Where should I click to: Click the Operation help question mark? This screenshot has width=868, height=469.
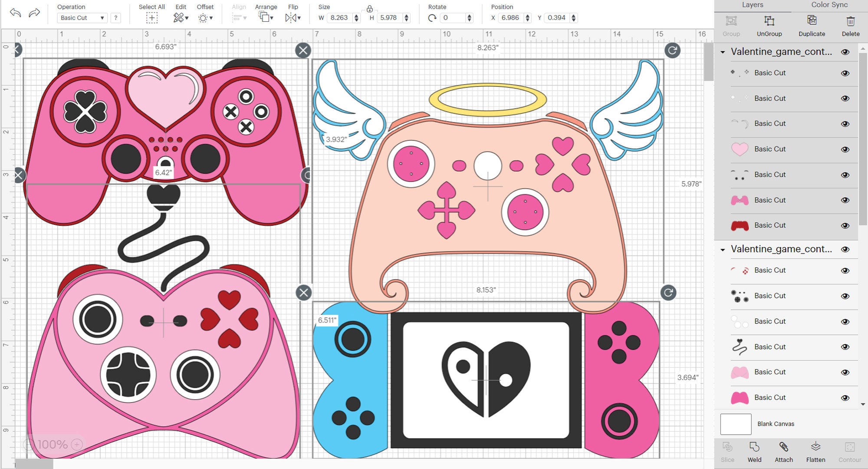pyautogui.click(x=115, y=18)
